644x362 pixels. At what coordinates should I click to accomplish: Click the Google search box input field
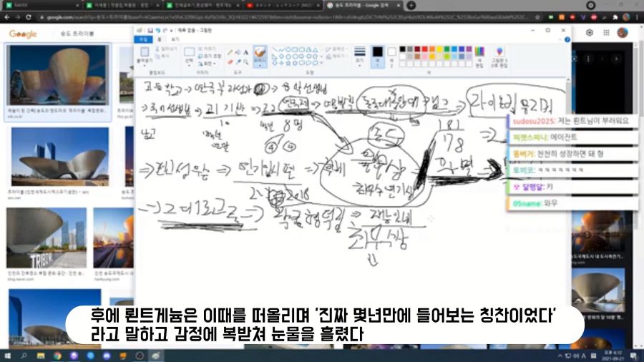(94, 33)
